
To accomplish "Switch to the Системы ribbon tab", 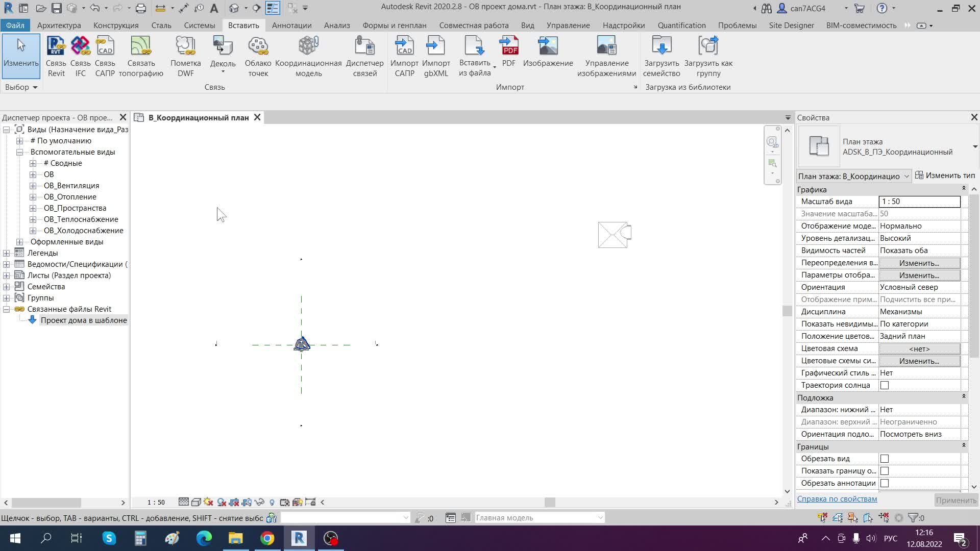I will pyautogui.click(x=200, y=25).
